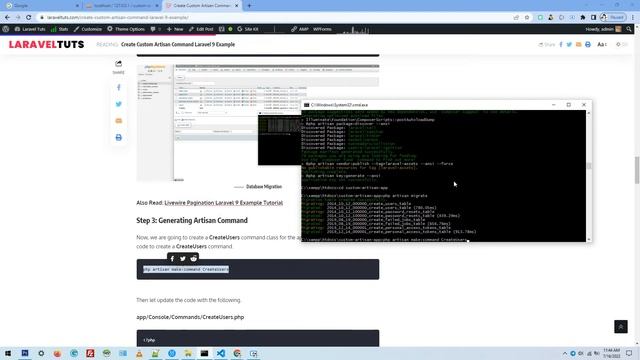Open the Windows Start menu
This screenshot has width=640, height=360.
tap(8, 353)
